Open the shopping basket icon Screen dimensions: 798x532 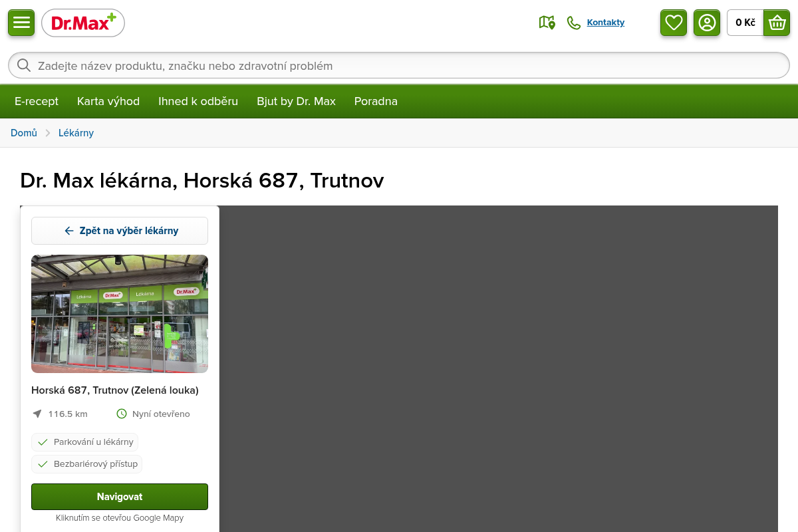tap(777, 23)
